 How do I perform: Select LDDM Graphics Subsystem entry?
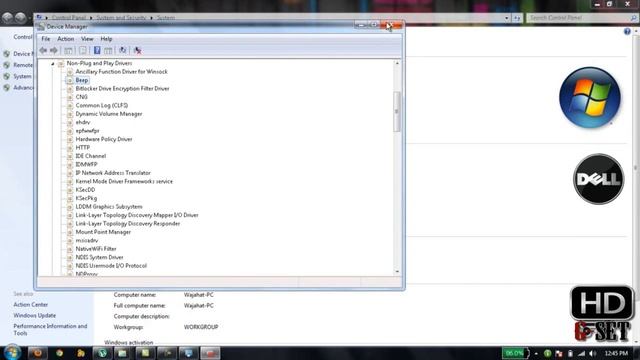click(109, 207)
